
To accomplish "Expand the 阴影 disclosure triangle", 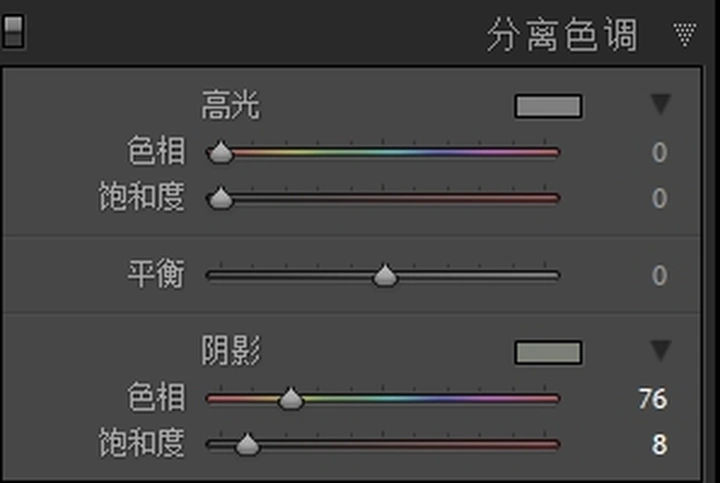I will coord(661,350).
